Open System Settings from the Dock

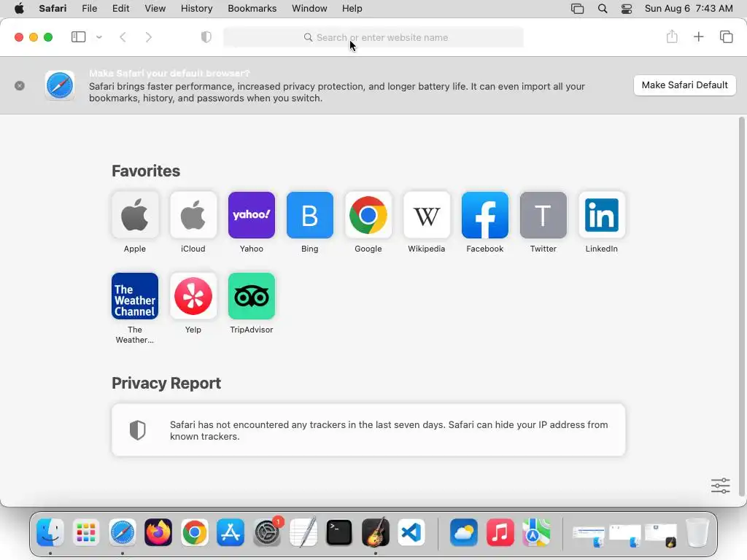[x=267, y=532]
